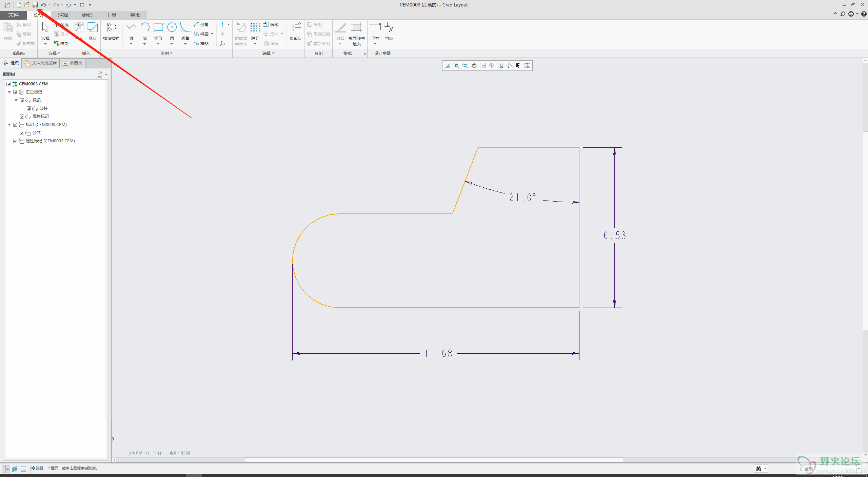Open the 选择 group dropdown
The width and height of the screenshot is (868, 477).
click(54, 54)
